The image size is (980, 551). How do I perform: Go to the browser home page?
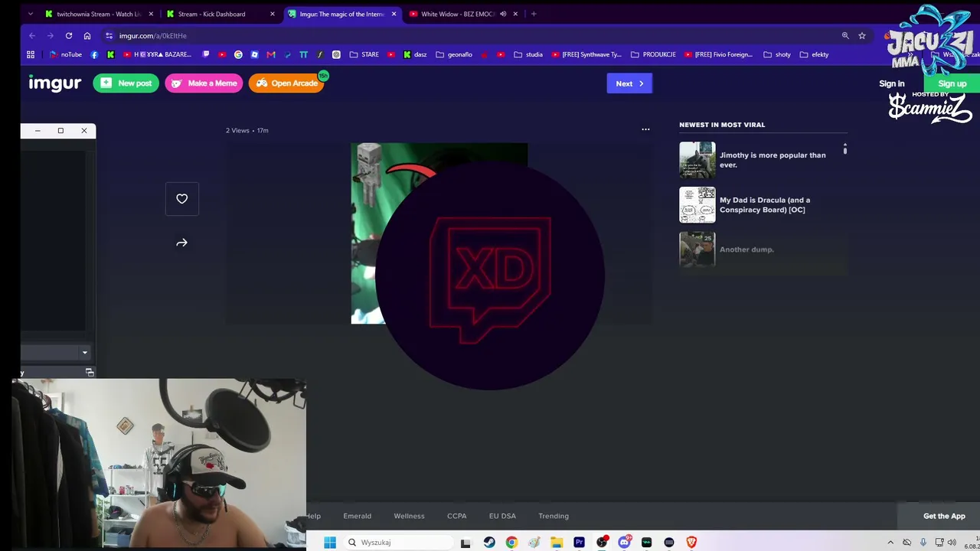pos(87,36)
